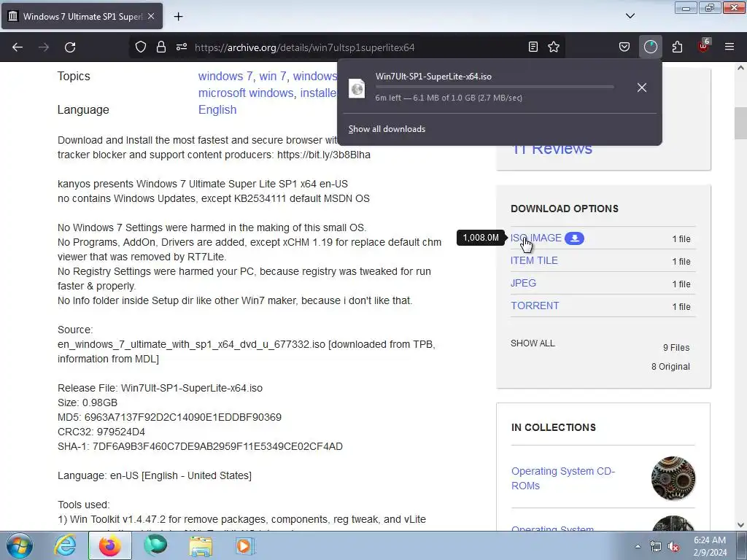
Task: Open Windows Explorer folder on taskbar
Action: [201, 545]
